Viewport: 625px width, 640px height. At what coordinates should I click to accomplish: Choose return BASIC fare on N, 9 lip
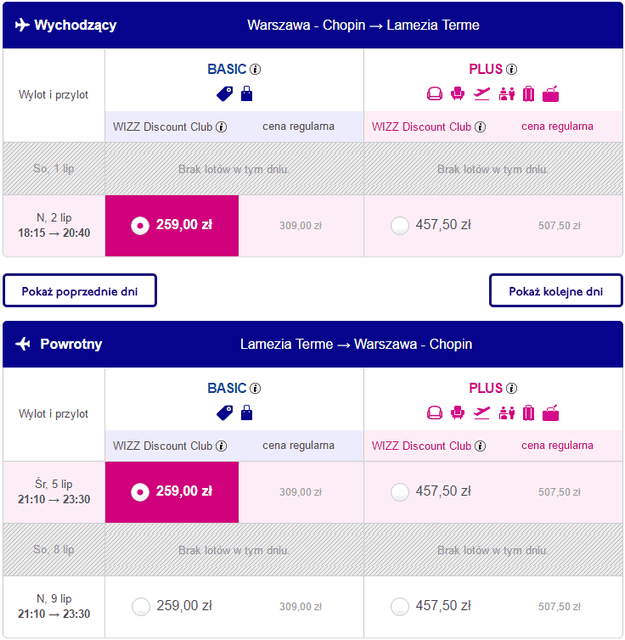[140, 605]
